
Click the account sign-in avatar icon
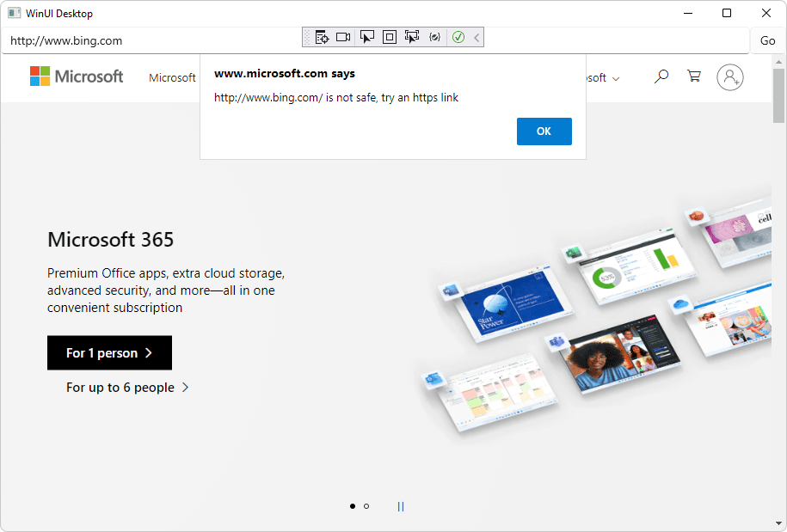pyautogui.click(x=729, y=77)
